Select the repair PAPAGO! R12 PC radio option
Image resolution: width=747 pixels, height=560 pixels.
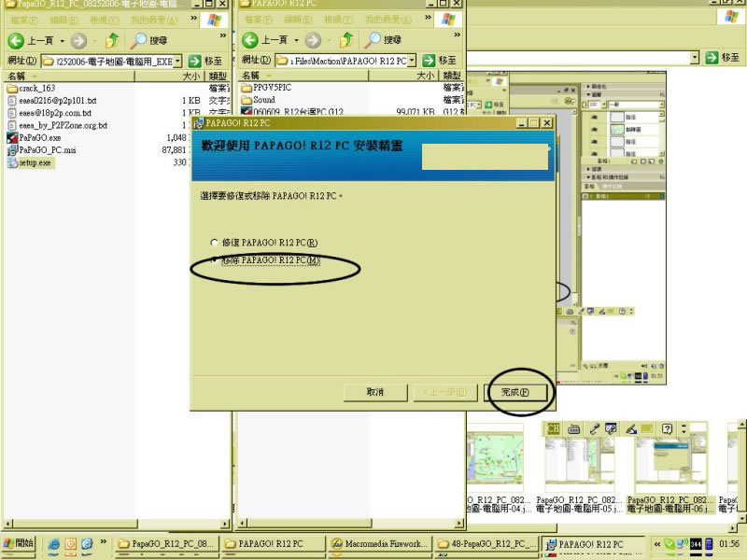coord(214,243)
